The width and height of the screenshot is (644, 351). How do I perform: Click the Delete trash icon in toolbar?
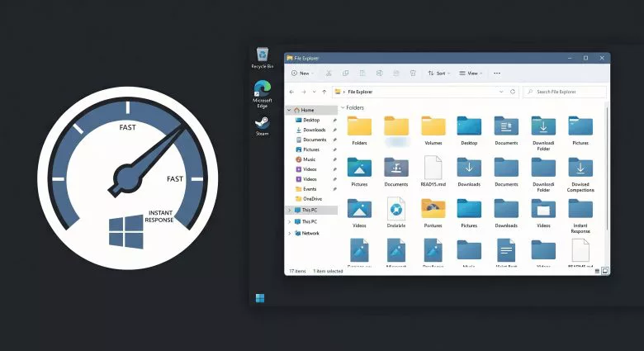(x=413, y=74)
